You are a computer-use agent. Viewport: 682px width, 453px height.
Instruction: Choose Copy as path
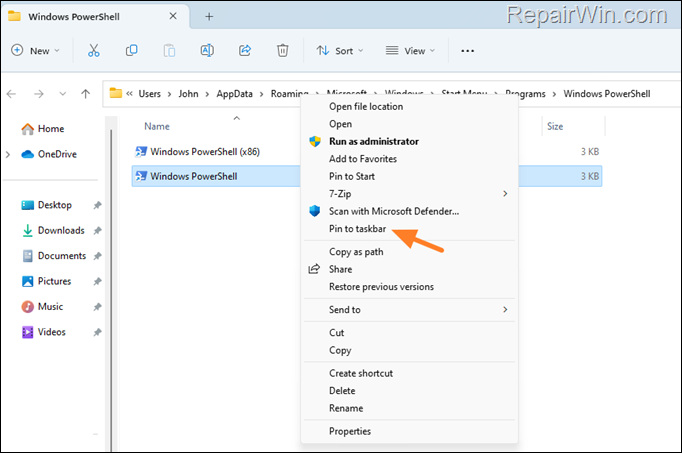(356, 252)
